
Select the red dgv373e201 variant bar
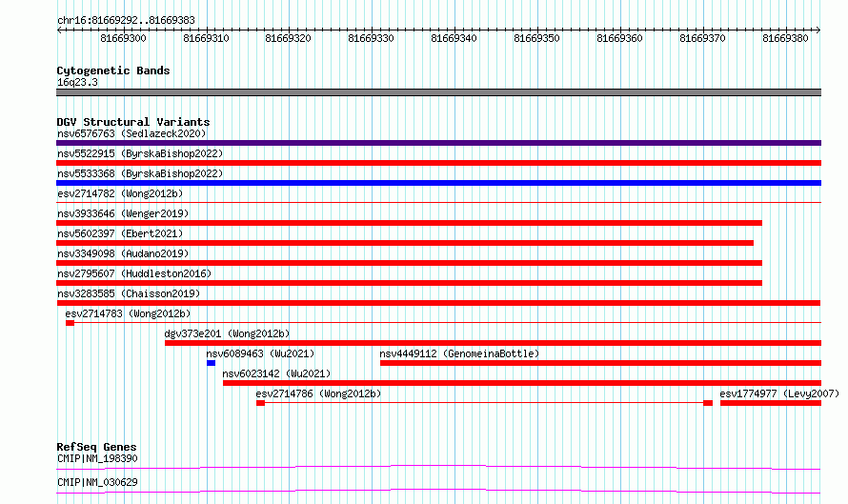point(494,343)
